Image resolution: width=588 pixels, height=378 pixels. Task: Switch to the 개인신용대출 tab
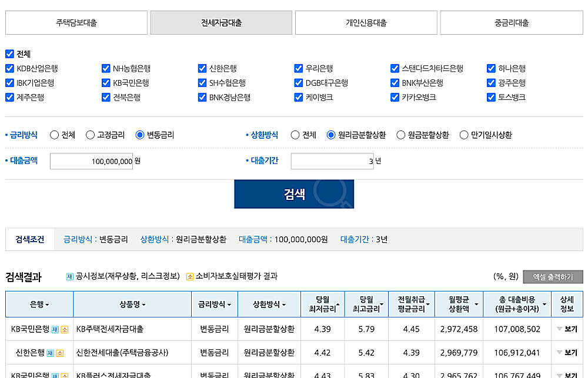(x=367, y=22)
